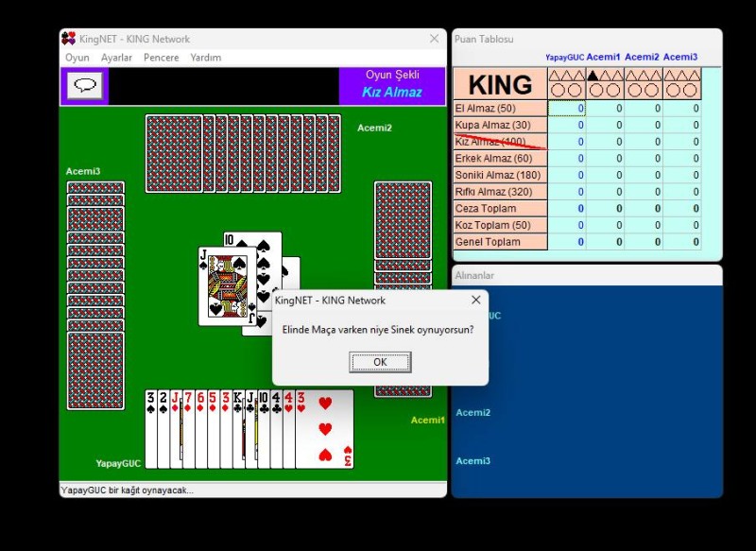Click YapayGUC's El Almaz score cell
This screenshot has height=551, width=756.
point(566,109)
